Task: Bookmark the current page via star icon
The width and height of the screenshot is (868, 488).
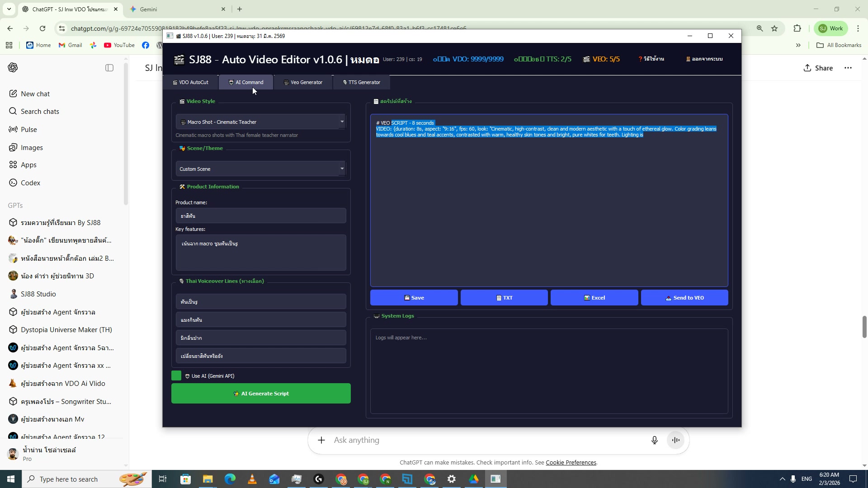Action: click(775, 28)
